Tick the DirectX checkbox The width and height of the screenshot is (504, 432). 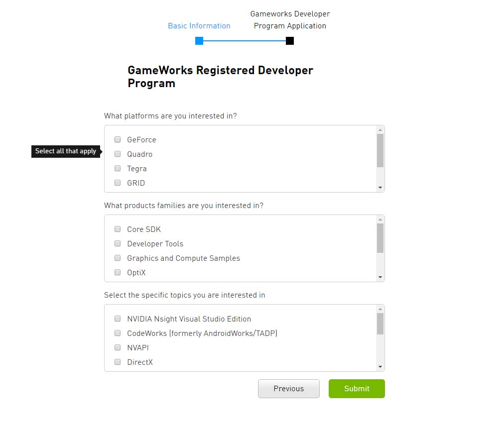118,362
